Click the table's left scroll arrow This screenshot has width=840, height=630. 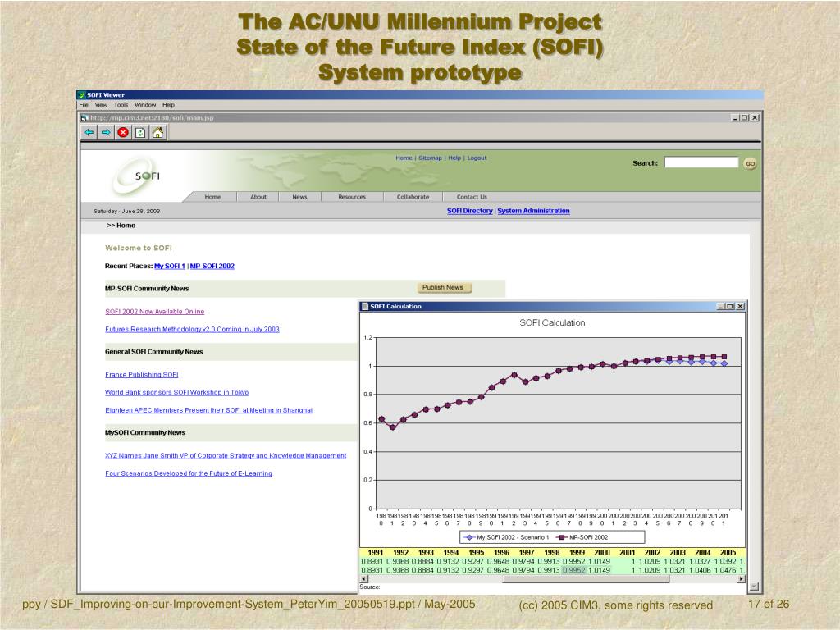pos(364,579)
